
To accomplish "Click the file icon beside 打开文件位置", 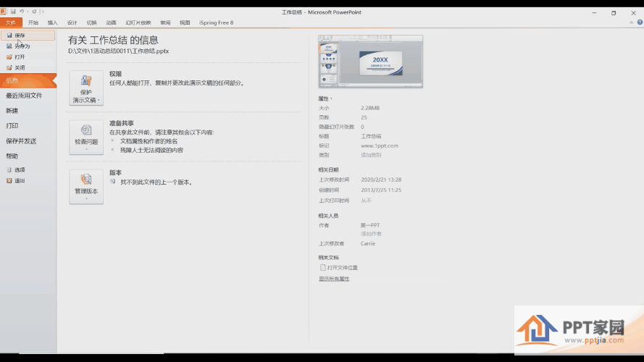I will [x=323, y=268].
